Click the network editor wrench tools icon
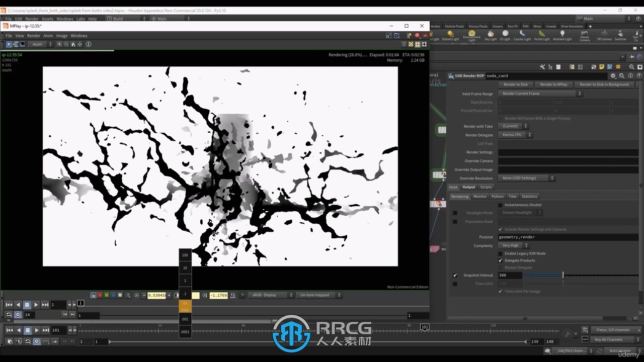The height and width of the screenshot is (362, 644). coord(542,67)
